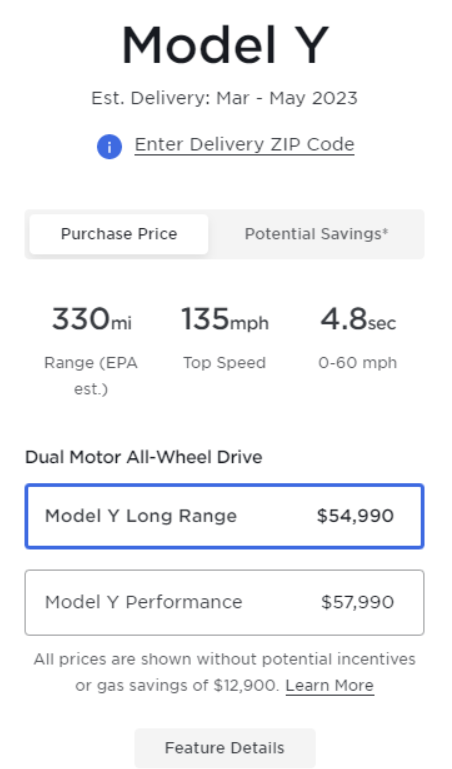Open the Learn More link
452x769 pixels.
pos(329,686)
